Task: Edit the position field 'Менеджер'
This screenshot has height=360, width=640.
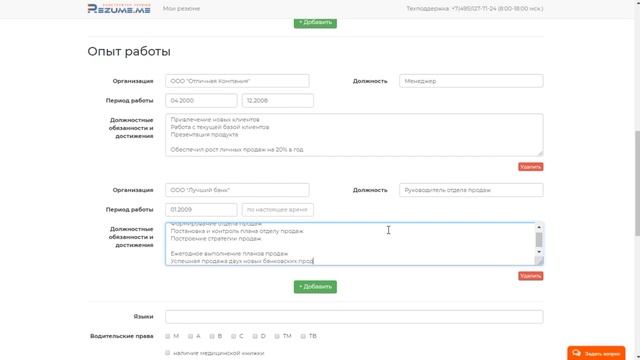Action: coord(471,81)
